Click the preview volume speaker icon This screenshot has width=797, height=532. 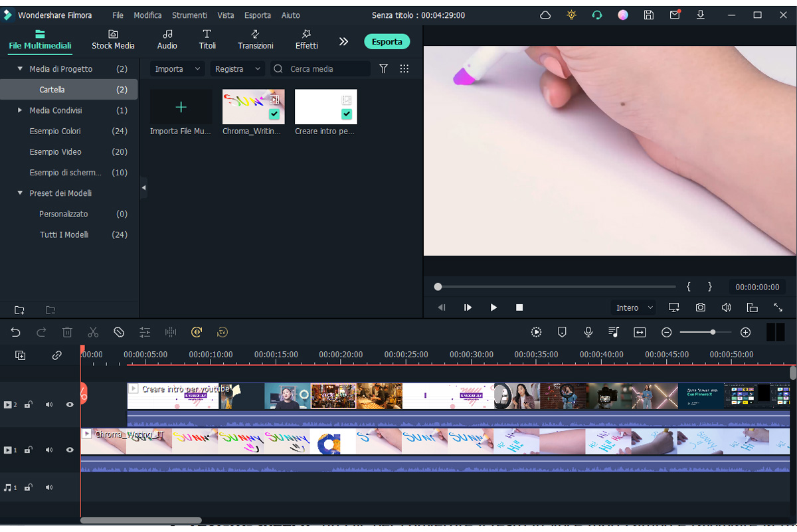[x=727, y=308]
